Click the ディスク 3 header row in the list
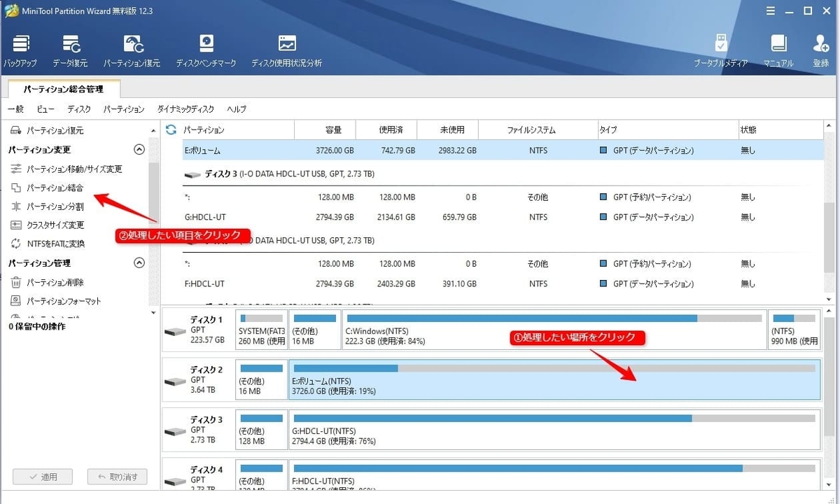 click(x=503, y=174)
